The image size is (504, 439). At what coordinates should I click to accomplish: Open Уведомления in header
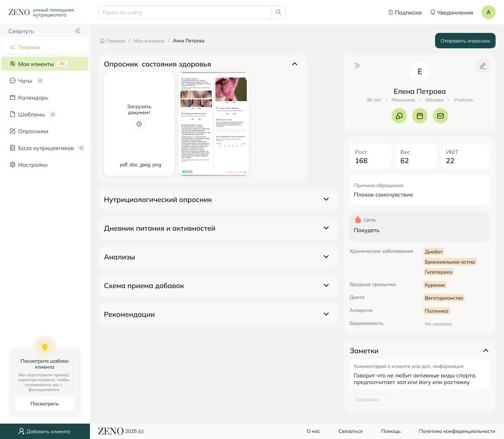coord(451,13)
